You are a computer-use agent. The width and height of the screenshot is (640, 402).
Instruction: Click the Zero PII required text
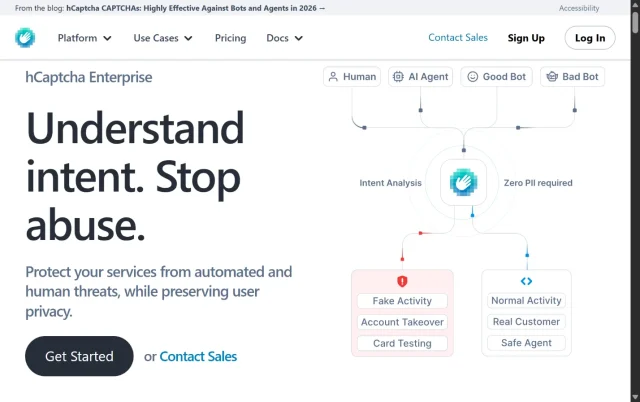[538, 183]
